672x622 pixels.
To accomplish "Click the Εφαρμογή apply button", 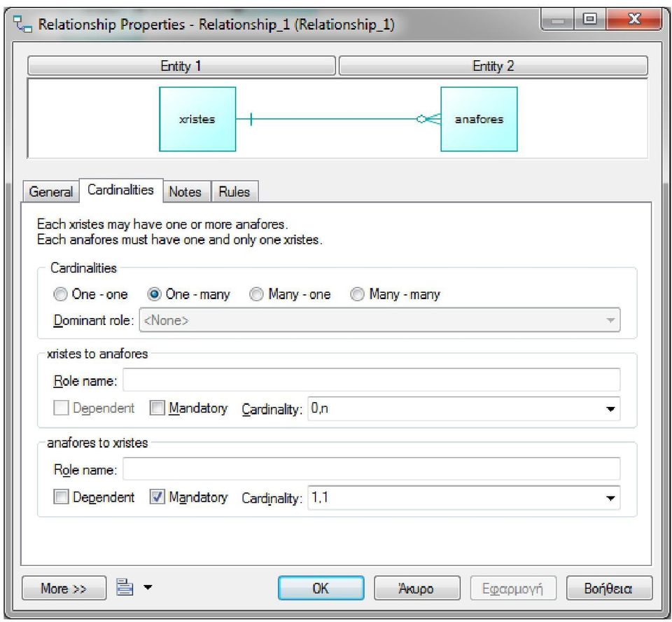I will (x=513, y=588).
